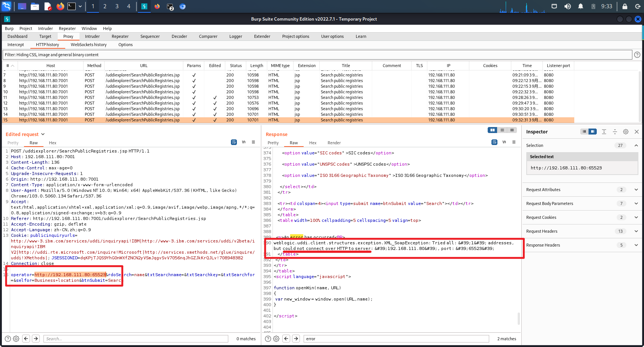Screen dimensions: 644x347
Task: Sort history by the # column
Action: click(x=10, y=66)
